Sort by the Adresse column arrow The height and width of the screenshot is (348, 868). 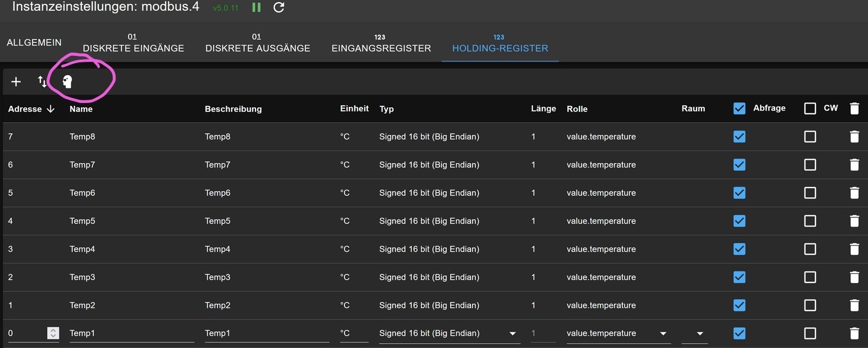[51, 109]
